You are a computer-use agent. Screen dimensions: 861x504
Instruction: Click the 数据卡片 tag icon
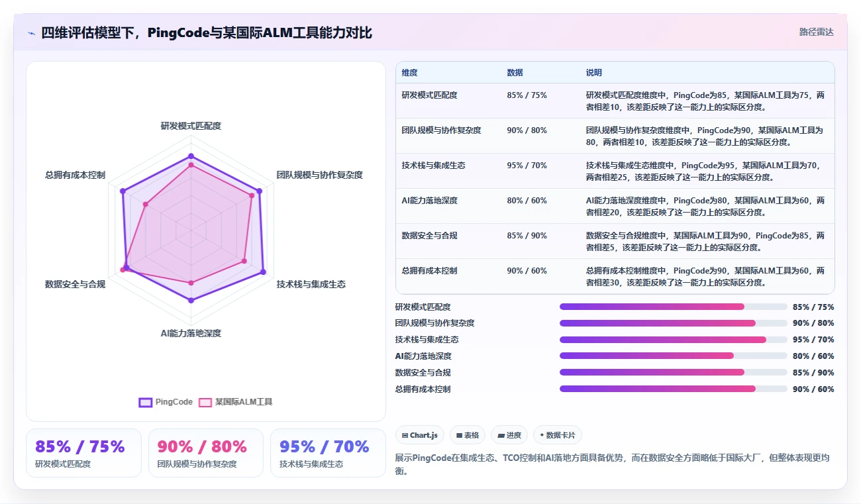pyautogui.click(x=542, y=436)
